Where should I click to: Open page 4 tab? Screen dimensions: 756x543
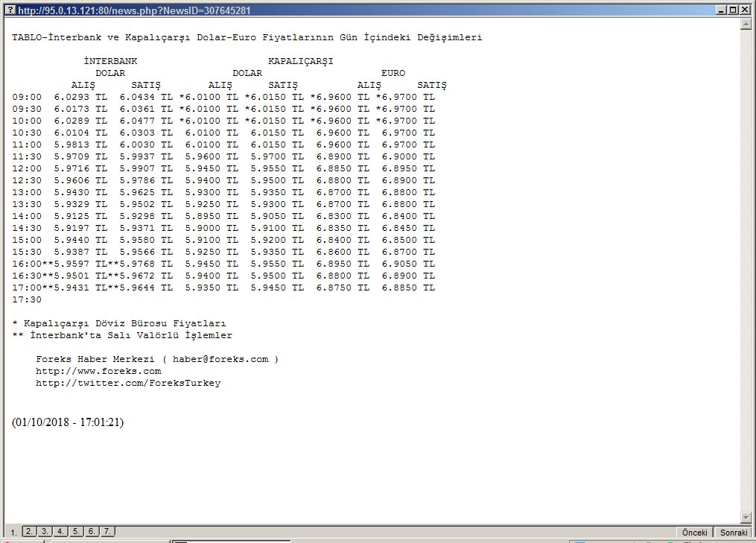click(x=60, y=531)
